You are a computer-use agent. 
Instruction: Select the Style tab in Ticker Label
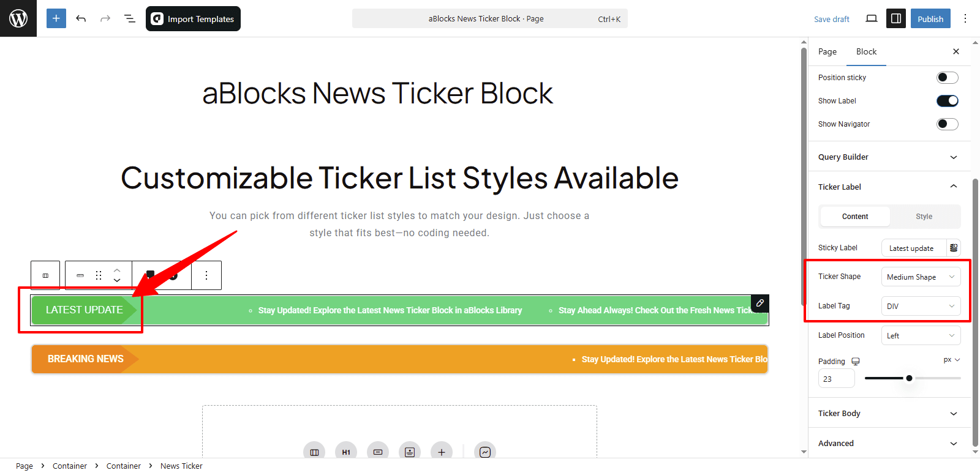point(924,217)
